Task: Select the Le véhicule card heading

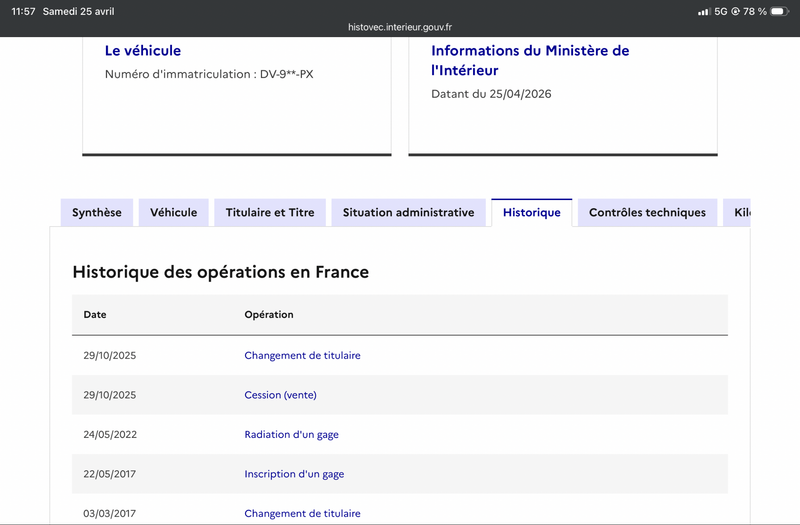Action: click(x=143, y=51)
